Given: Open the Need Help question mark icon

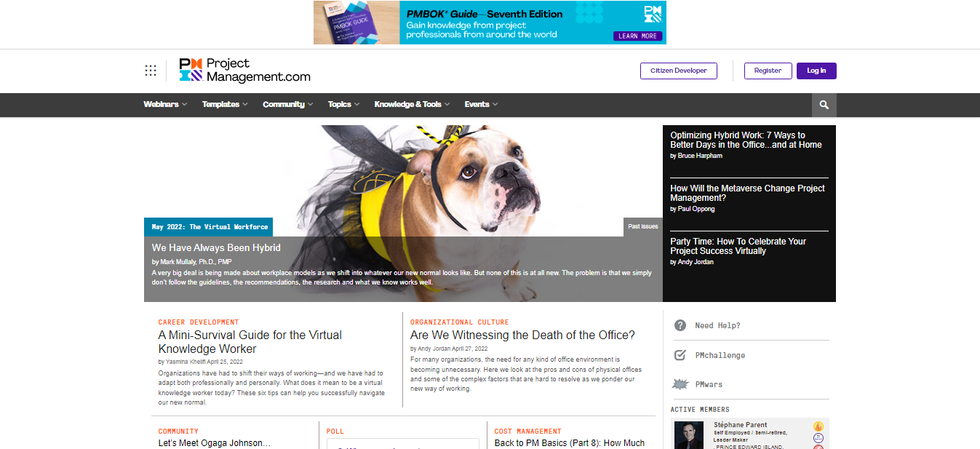Looking at the screenshot, I should click(x=680, y=325).
